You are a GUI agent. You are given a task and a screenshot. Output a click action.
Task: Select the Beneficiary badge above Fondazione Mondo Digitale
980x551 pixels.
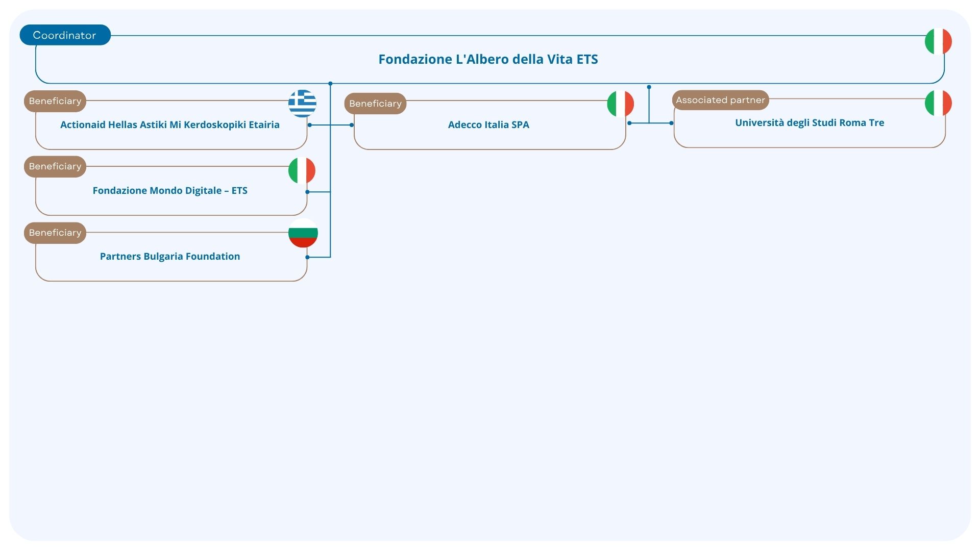click(x=55, y=166)
